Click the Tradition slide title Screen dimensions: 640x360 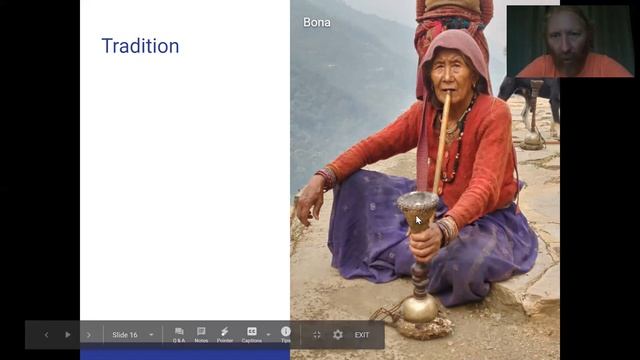point(140,46)
